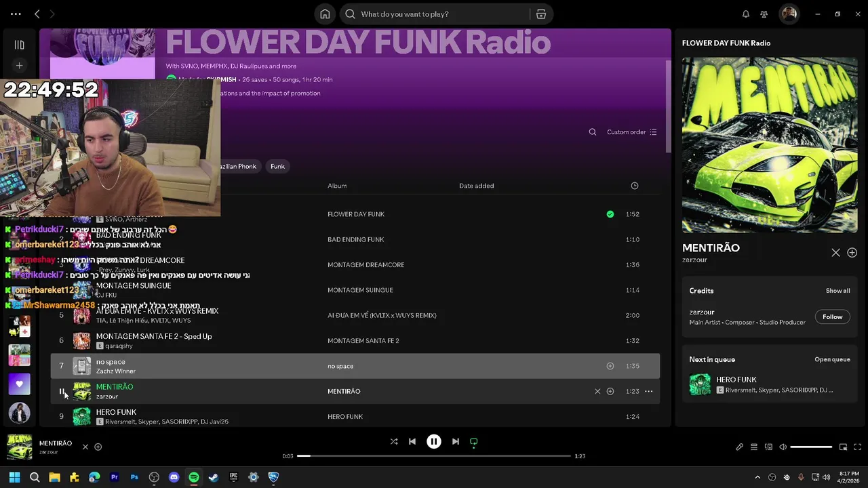
Task: Adjust the Spotify volume slider
Action: 811,447
